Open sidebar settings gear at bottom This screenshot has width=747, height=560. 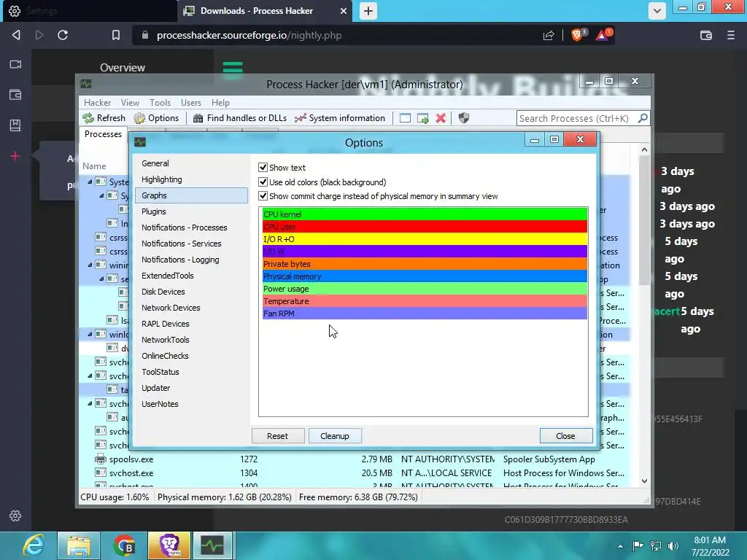pyautogui.click(x=15, y=516)
